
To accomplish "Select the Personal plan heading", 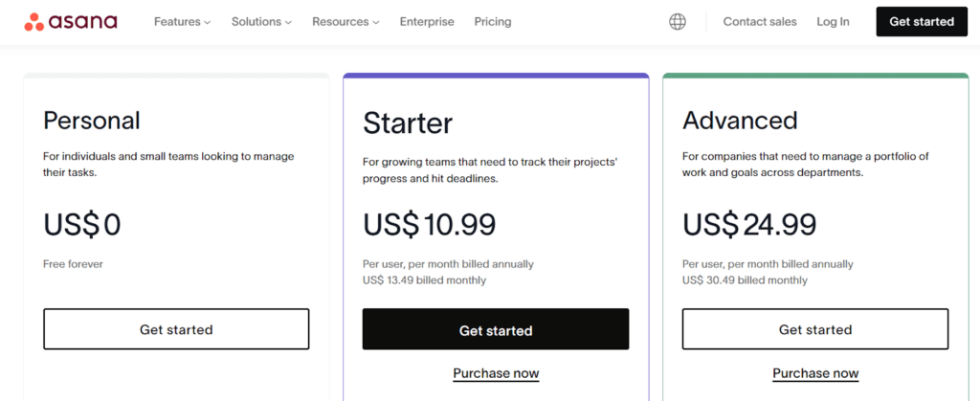I will pyautogui.click(x=92, y=121).
